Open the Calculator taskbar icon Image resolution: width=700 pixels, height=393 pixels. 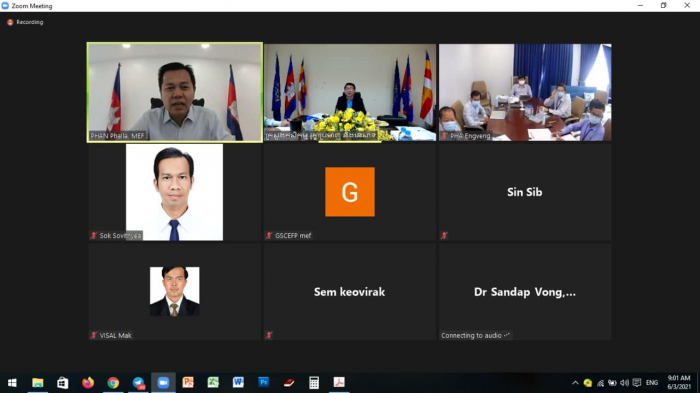pos(314,383)
